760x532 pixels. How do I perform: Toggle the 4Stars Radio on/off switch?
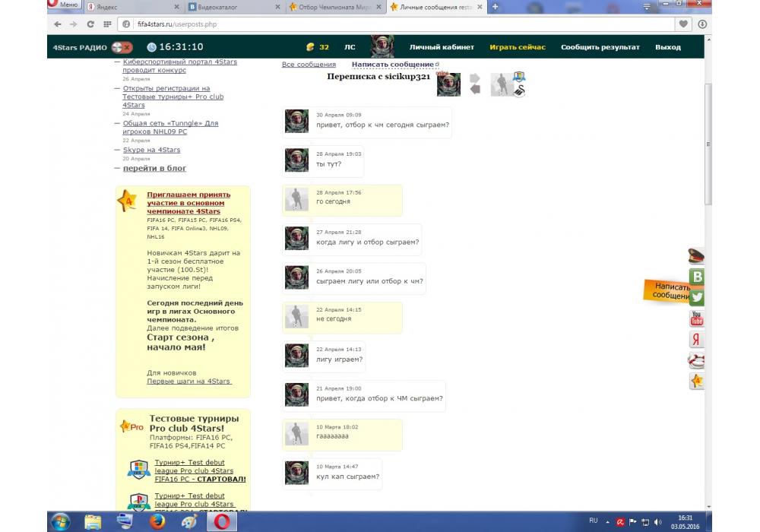click(x=122, y=47)
